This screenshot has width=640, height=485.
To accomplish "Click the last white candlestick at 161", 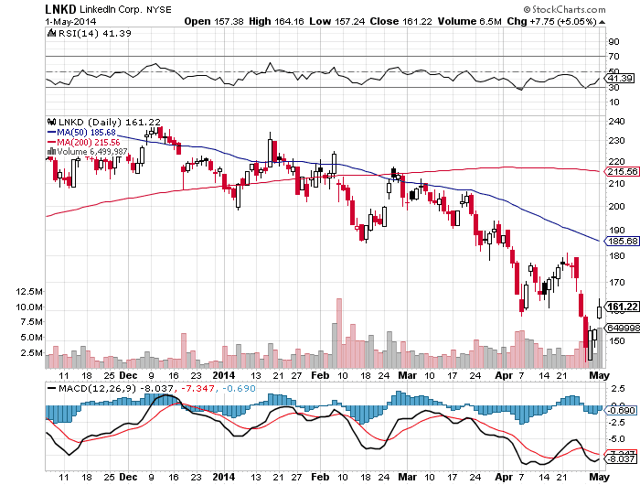I will [x=599, y=312].
